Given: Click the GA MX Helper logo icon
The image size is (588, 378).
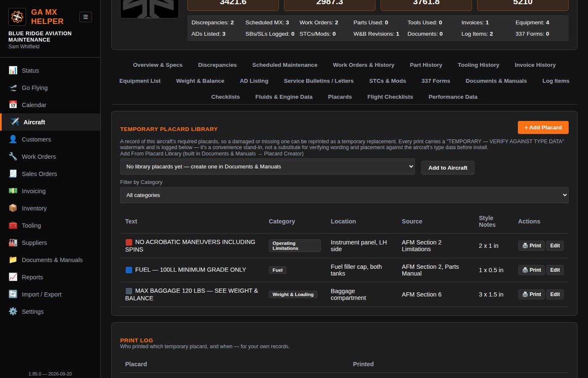Looking at the screenshot, I should tap(17, 17).
